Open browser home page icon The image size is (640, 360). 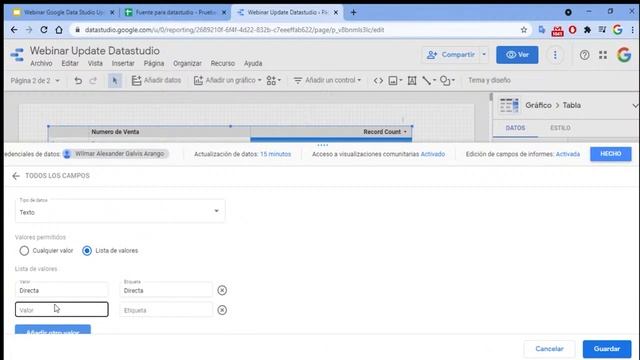[59, 30]
